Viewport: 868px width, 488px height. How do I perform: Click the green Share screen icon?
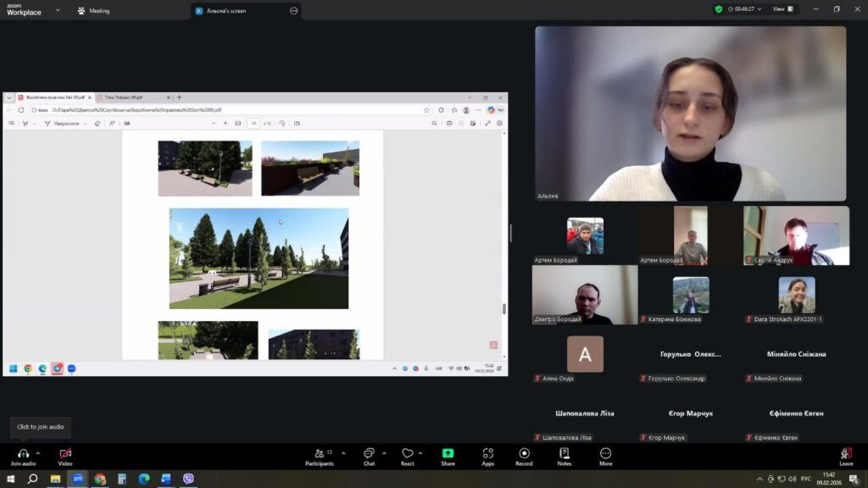448,453
